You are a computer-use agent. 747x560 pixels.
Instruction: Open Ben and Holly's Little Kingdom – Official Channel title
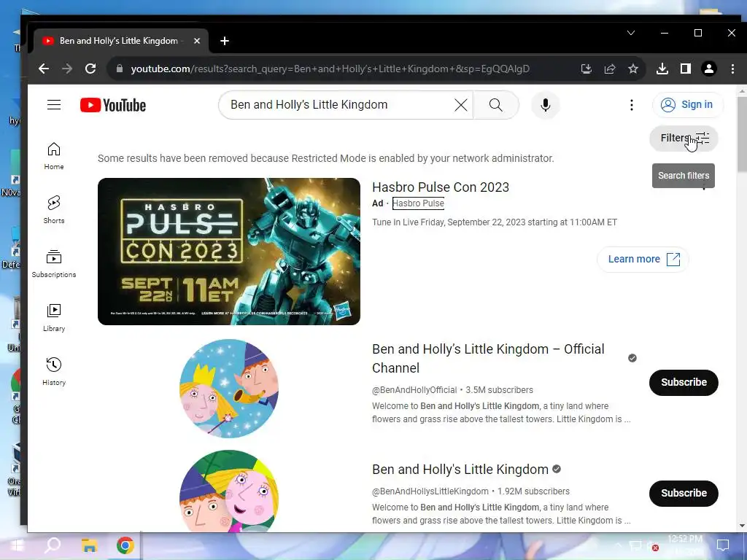(488, 359)
